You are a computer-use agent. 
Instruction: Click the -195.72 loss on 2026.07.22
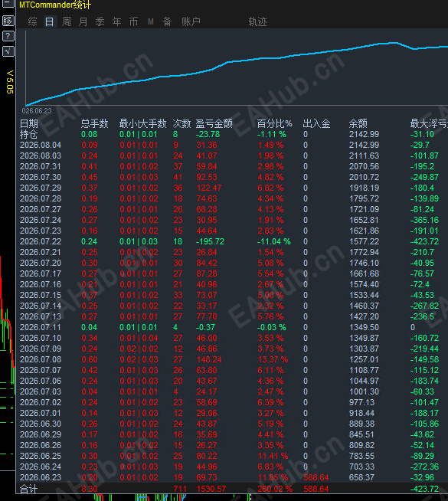(x=210, y=241)
